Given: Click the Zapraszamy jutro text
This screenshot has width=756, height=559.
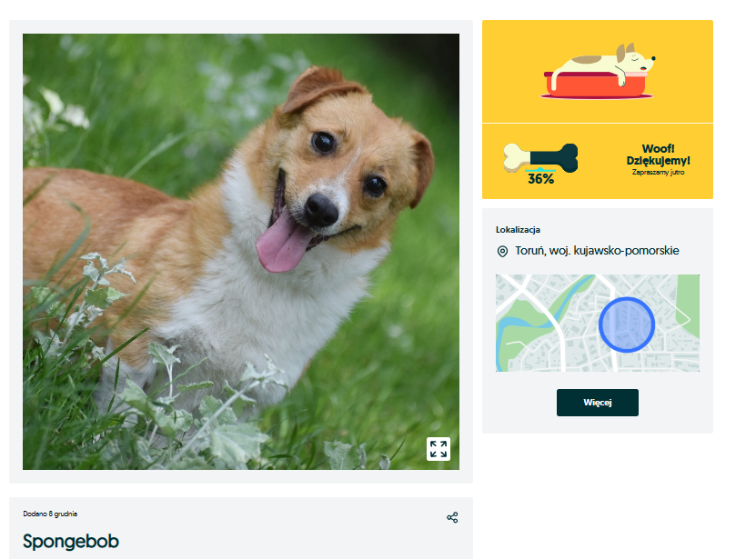Looking at the screenshot, I should tap(658, 172).
